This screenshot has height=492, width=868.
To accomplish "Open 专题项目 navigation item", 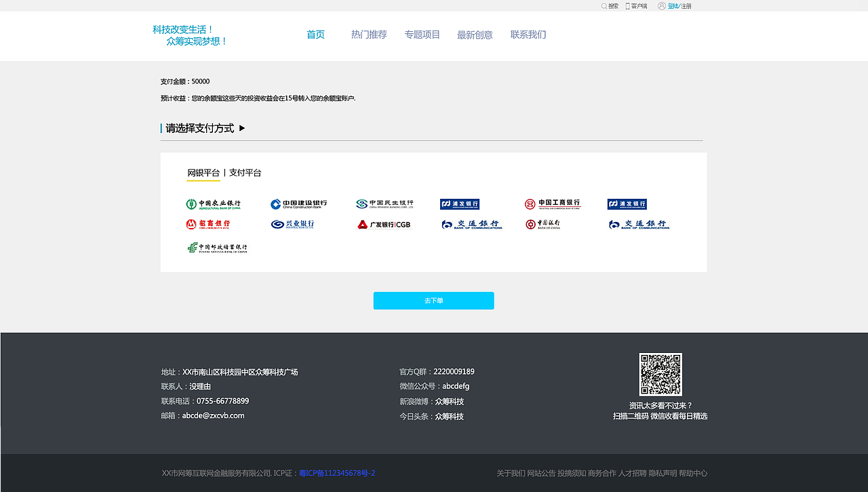I will pos(422,35).
